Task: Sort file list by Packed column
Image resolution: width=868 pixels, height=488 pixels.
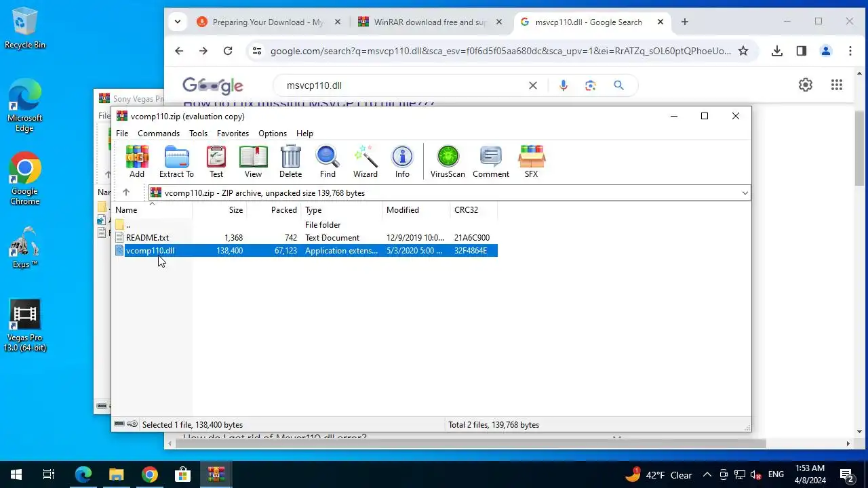Action: (x=274, y=210)
